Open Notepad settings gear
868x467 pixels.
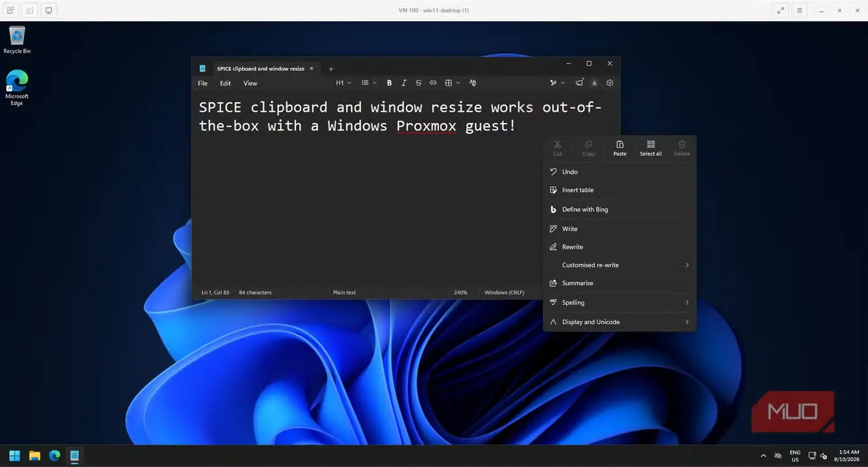point(610,83)
